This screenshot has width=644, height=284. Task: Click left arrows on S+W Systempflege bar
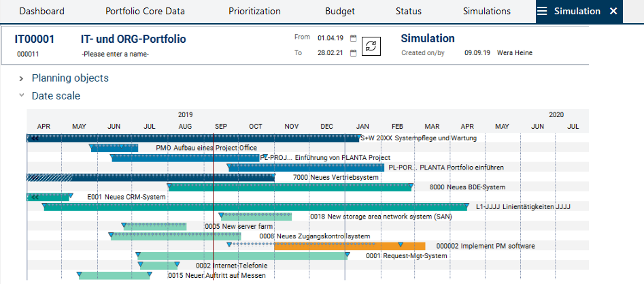[x=34, y=138]
